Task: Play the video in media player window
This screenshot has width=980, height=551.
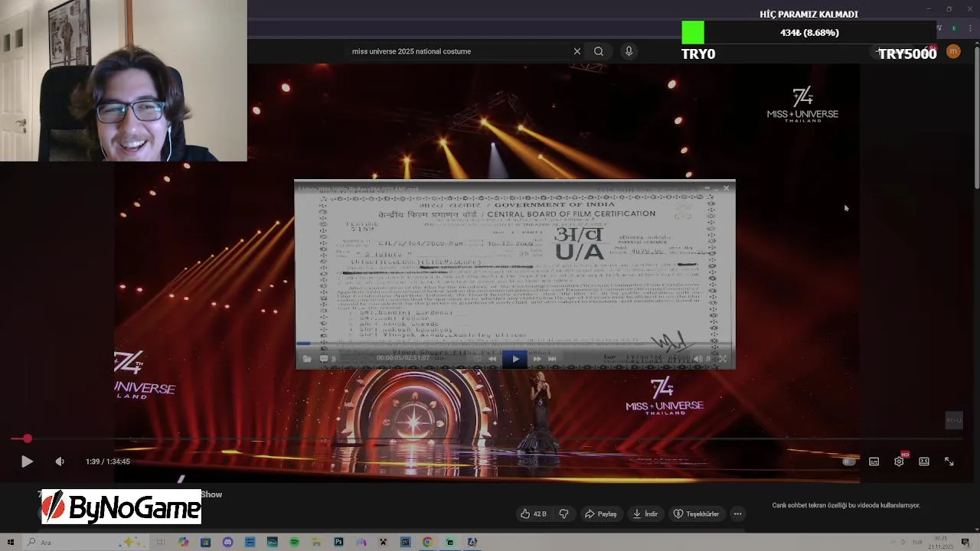Action: (514, 359)
